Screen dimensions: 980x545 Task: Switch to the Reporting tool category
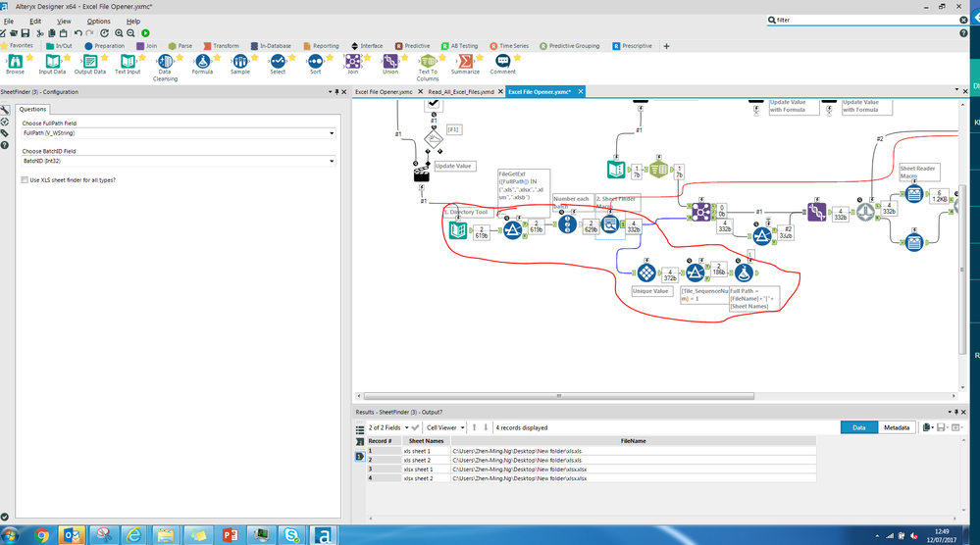321,45
